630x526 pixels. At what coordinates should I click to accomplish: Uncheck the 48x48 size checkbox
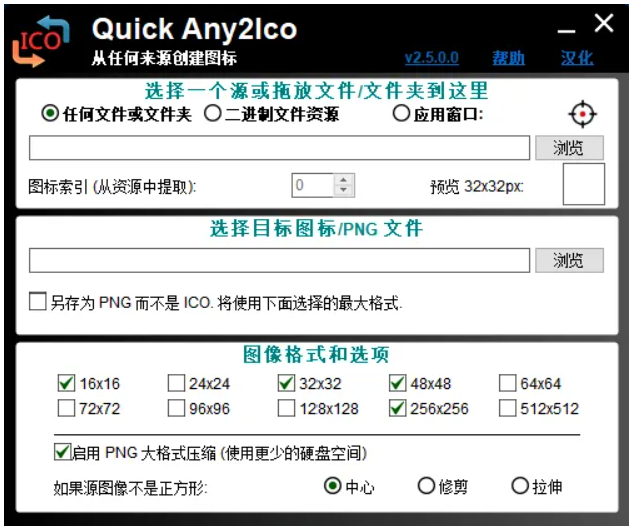(x=397, y=383)
